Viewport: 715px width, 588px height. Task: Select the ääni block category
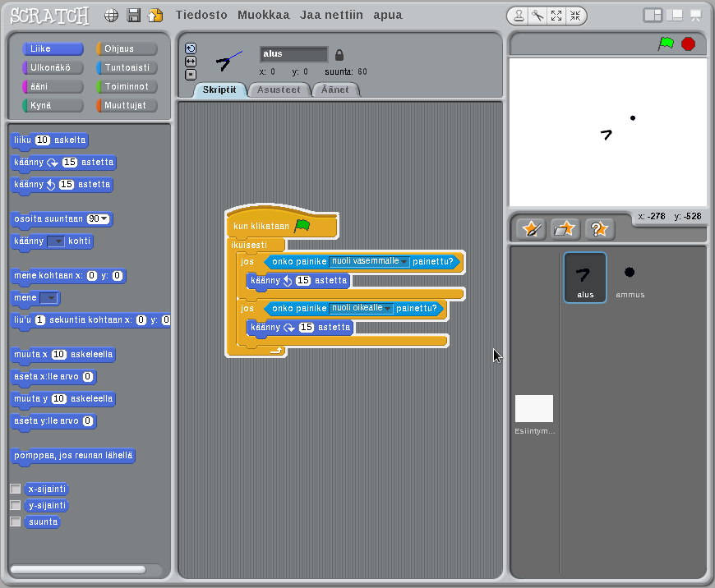[x=53, y=86]
